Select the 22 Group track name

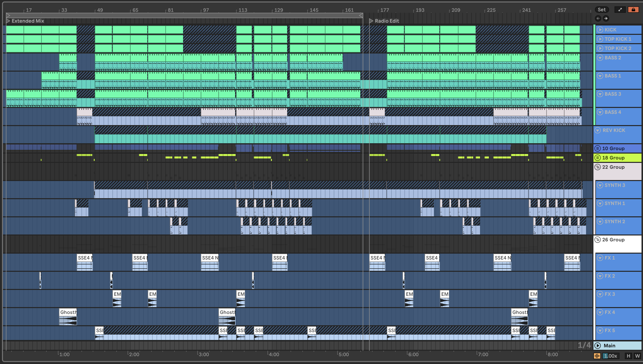coord(613,167)
